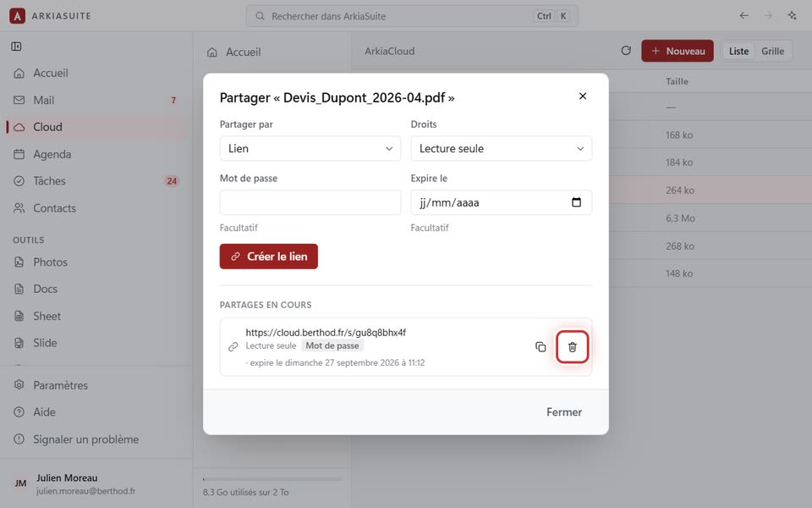Open Contacts in the sidebar
812x508 pixels.
(x=96, y=208)
